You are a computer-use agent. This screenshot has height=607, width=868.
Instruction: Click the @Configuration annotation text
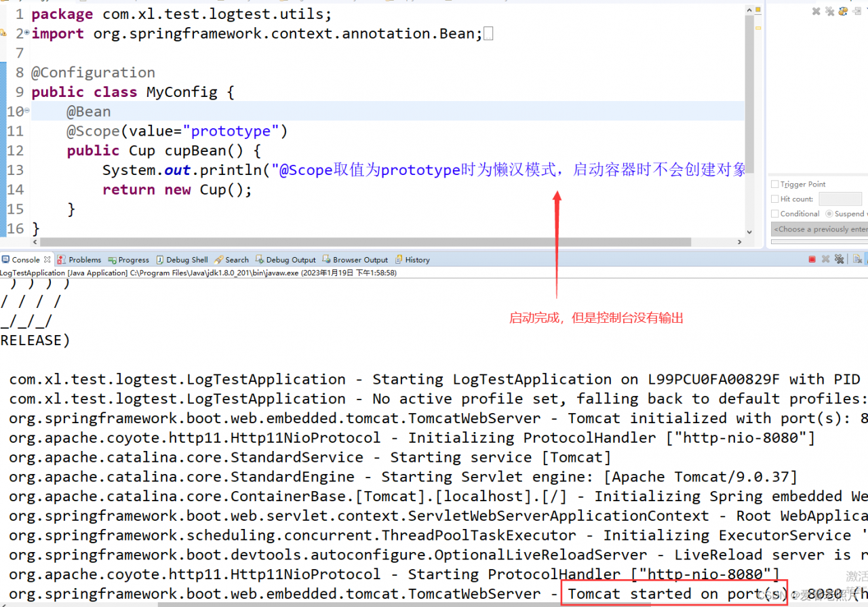(x=93, y=73)
